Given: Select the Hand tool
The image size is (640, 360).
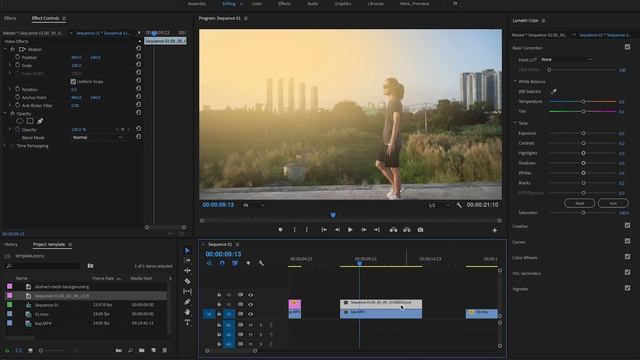Looking at the screenshot, I should 187,312.
